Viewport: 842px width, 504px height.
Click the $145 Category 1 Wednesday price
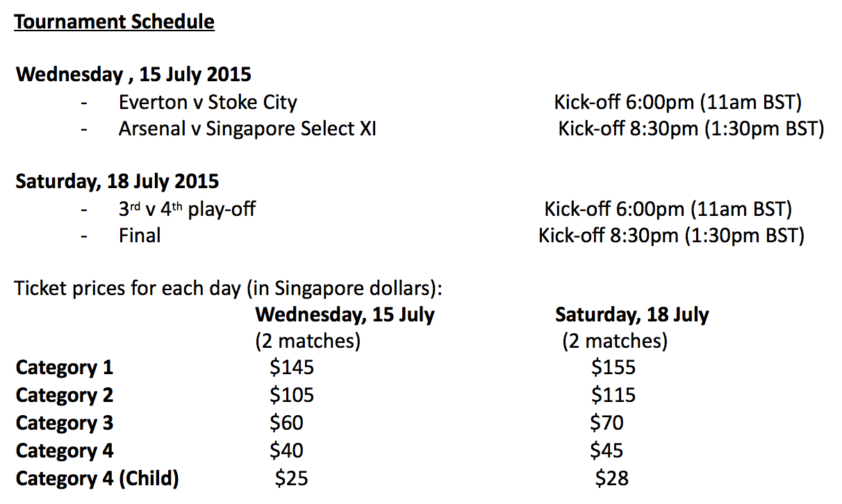click(292, 367)
